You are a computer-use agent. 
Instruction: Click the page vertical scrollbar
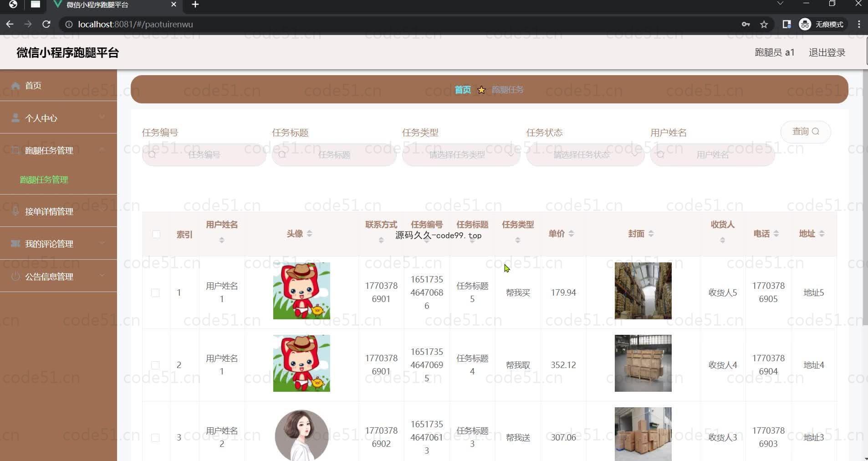865,198
